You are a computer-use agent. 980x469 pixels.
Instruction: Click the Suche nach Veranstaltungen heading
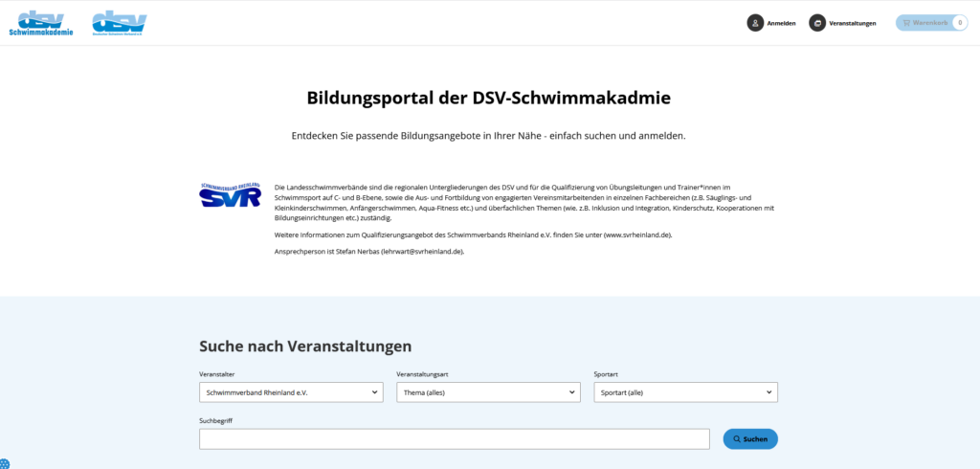pyautogui.click(x=305, y=346)
